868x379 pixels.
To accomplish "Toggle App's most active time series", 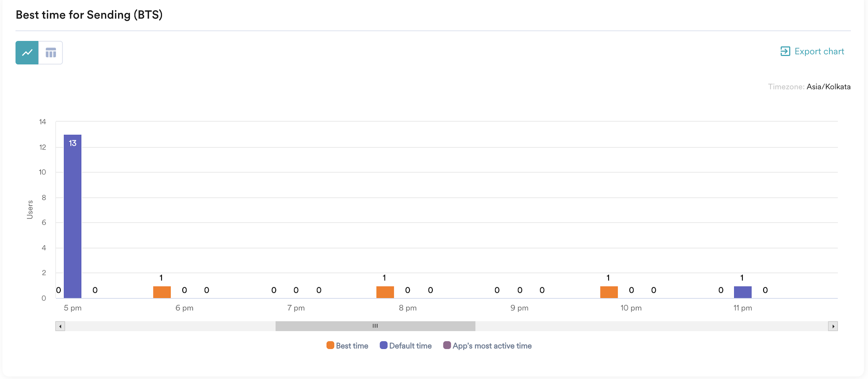I will pyautogui.click(x=492, y=346).
